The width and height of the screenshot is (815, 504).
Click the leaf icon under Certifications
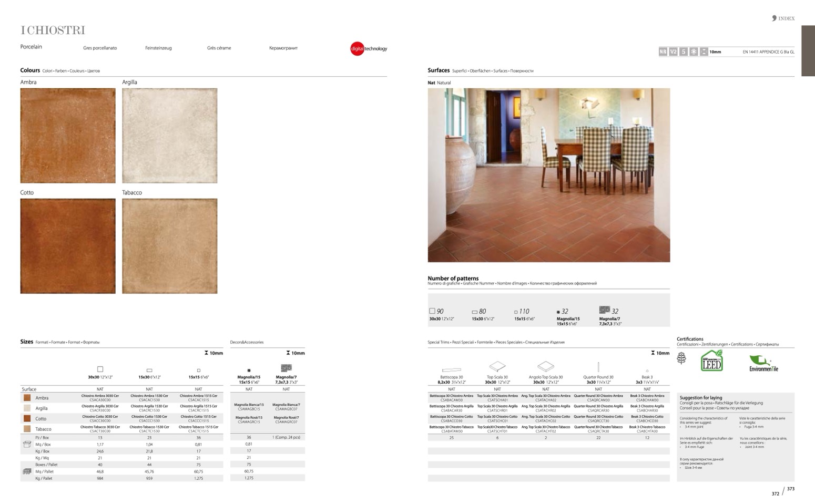tap(681, 358)
